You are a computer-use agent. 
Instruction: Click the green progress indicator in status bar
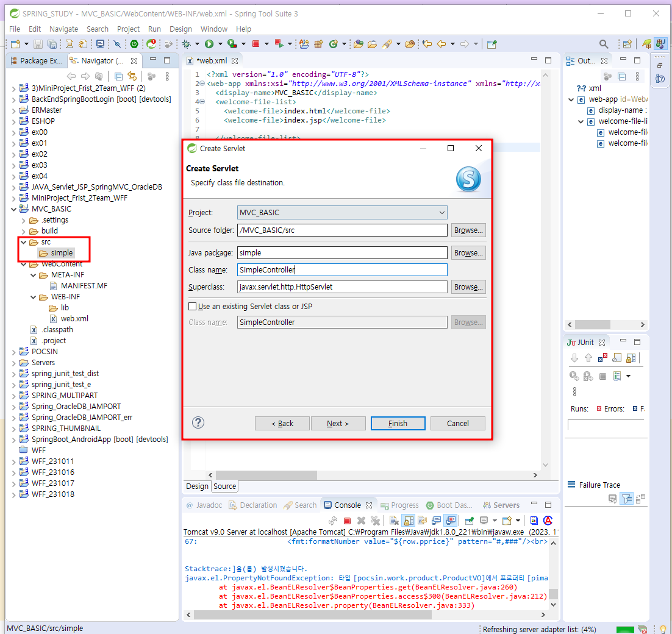tap(625, 629)
